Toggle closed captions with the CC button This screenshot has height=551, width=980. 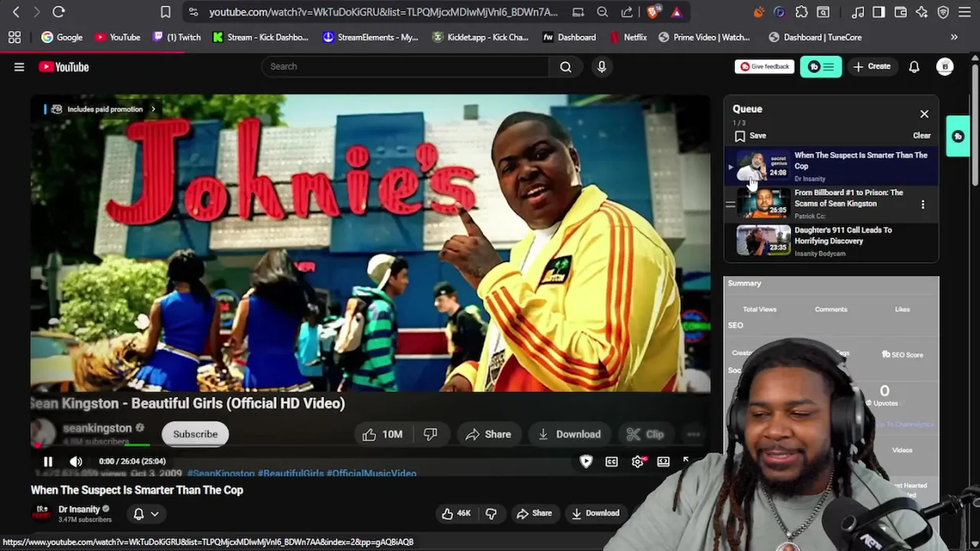612,461
